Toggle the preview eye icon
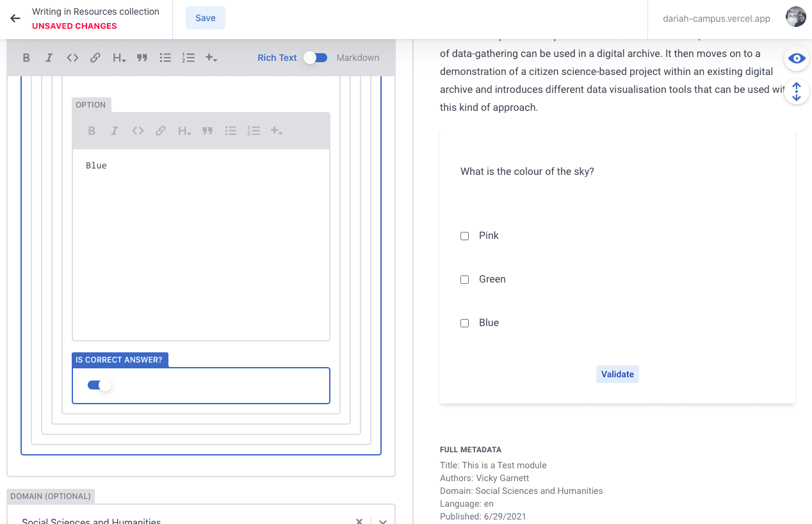Image resolution: width=812 pixels, height=524 pixels. coord(796,58)
